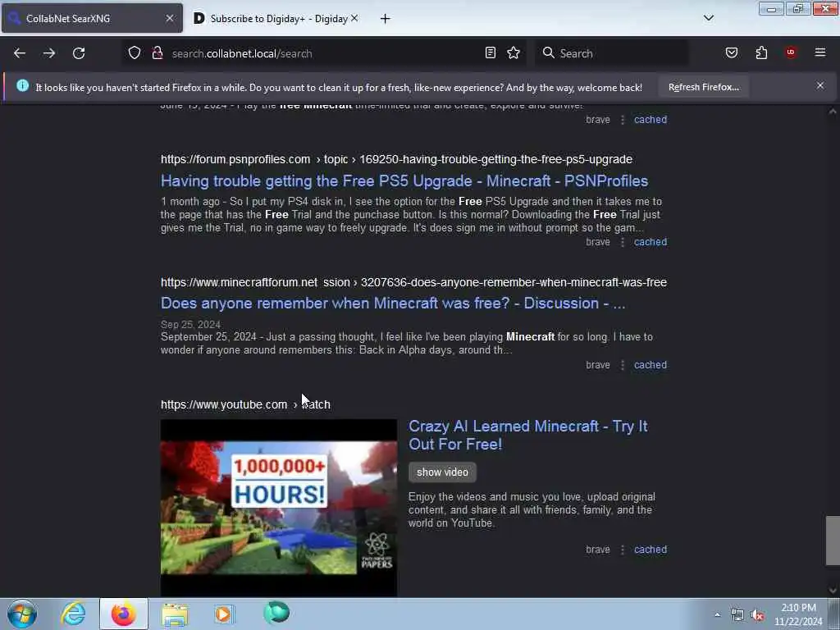The width and height of the screenshot is (840, 630).
Task: Launch Internet Explorer from the taskbar
Action: click(x=73, y=614)
